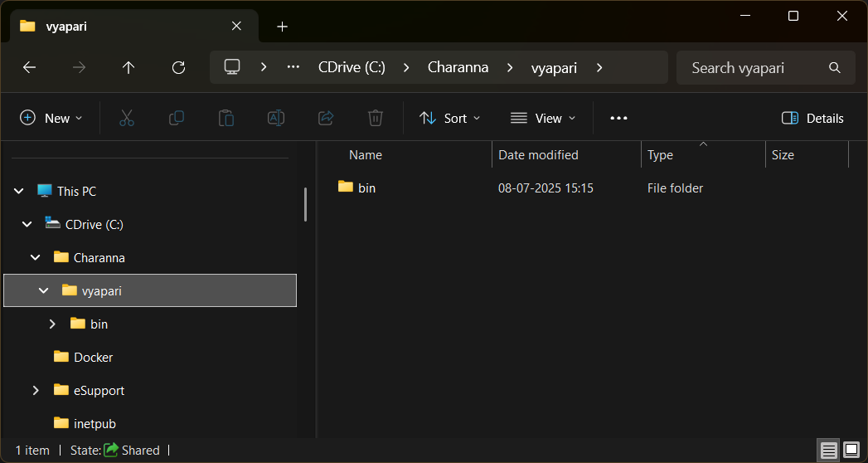
Task: Click the 1 item status text
Action: coord(32,451)
